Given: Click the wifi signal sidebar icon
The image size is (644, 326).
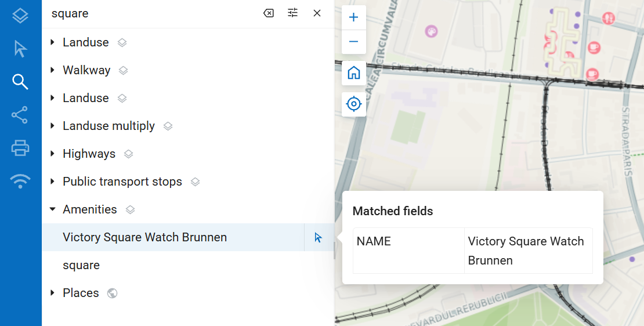Looking at the screenshot, I should coord(20,181).
